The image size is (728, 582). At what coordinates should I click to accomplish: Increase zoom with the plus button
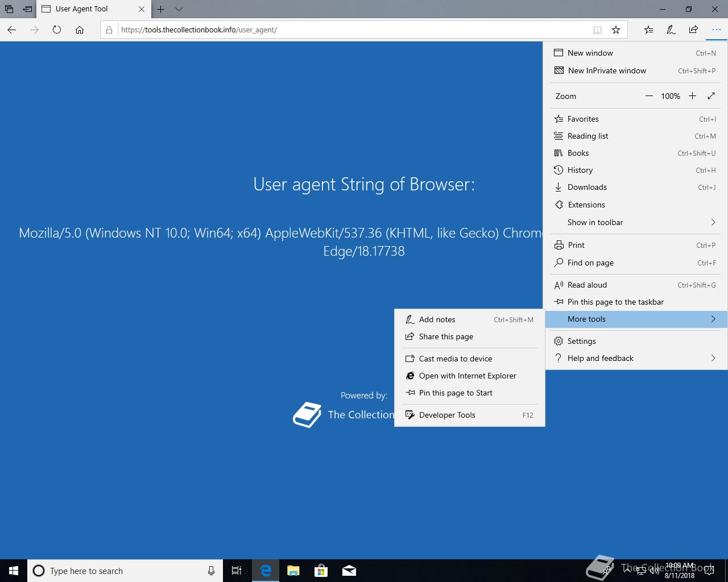click(x=692, y=96)
